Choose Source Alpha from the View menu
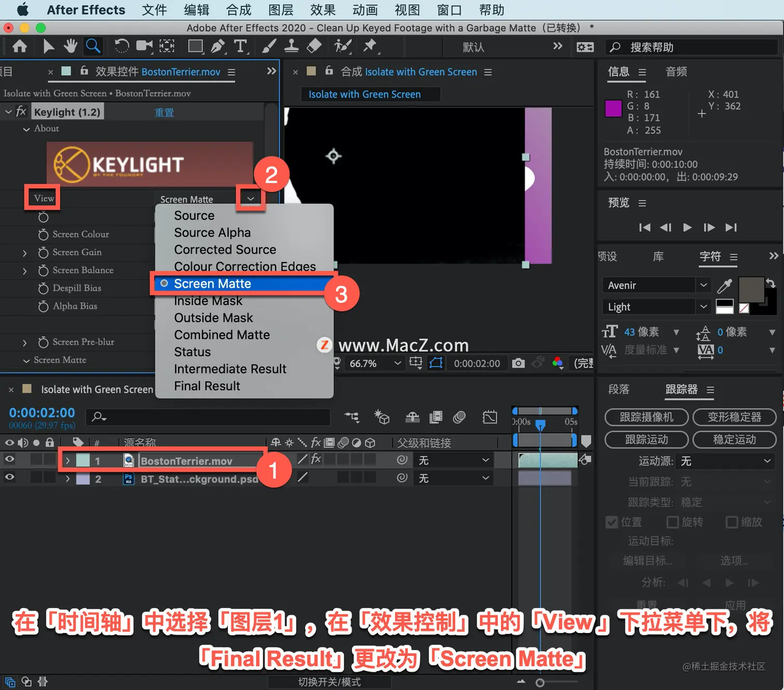 212,232
